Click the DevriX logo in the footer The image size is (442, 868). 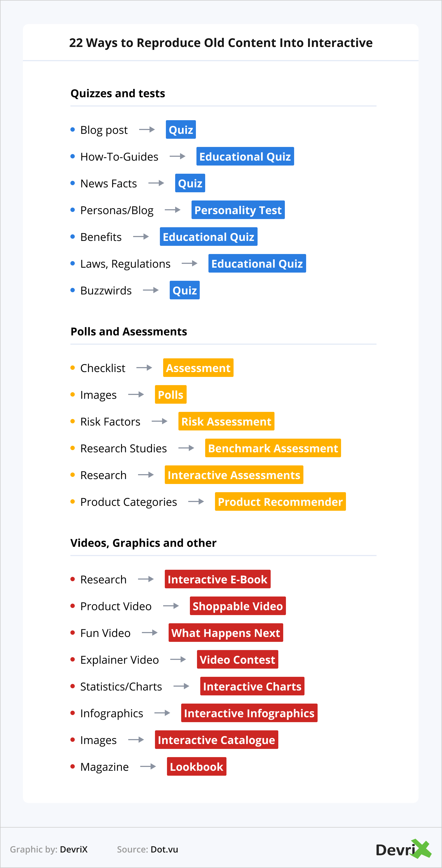point(403,849)
